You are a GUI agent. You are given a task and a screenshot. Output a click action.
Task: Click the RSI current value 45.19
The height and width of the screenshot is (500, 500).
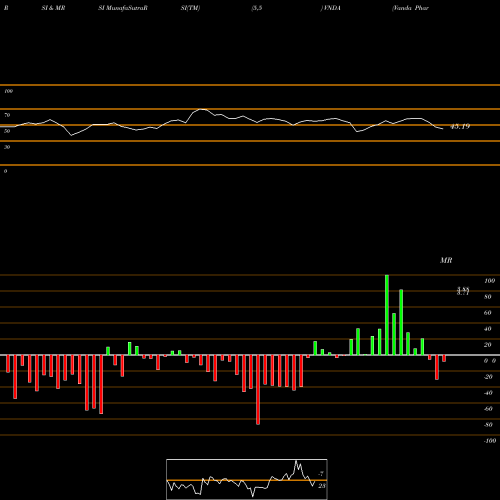[460, 126]
